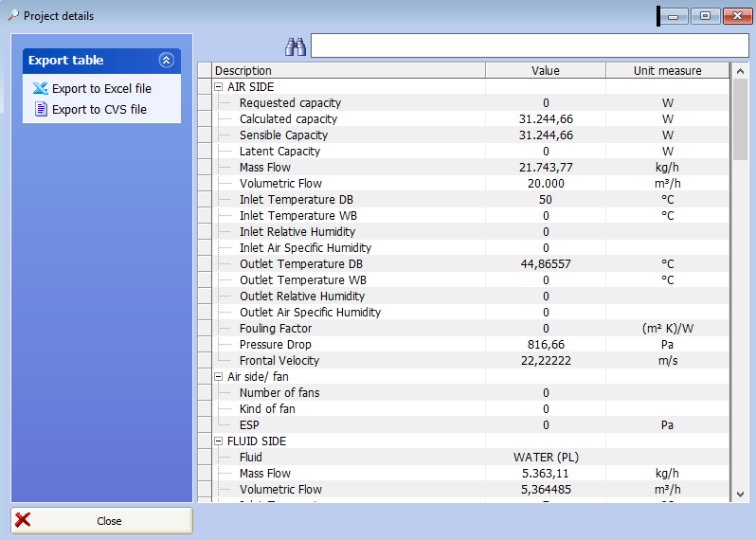Collapse the Export table panel chevron
The width and height of the screenshot is (756, 540).
coord(167,61)
